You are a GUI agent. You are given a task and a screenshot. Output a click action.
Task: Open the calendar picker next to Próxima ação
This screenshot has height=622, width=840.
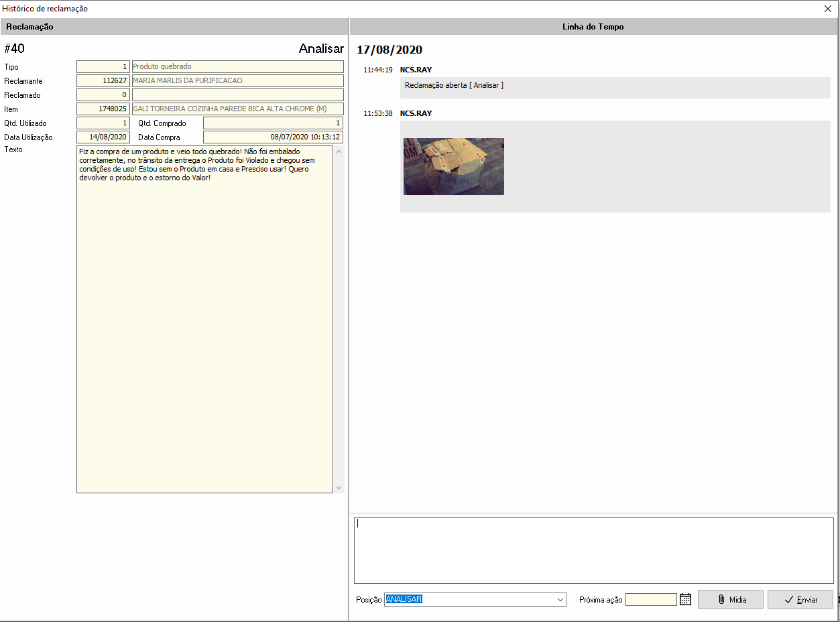point(685,599)
